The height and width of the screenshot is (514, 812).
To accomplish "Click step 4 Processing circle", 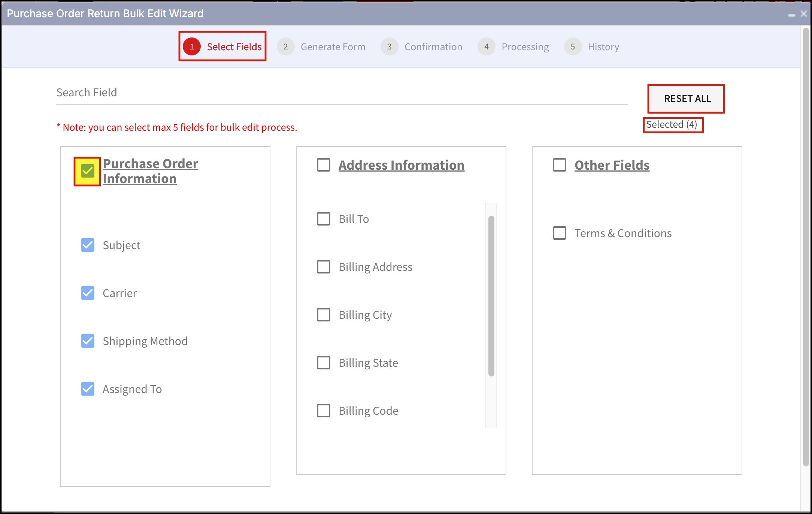I will [486, 47].
